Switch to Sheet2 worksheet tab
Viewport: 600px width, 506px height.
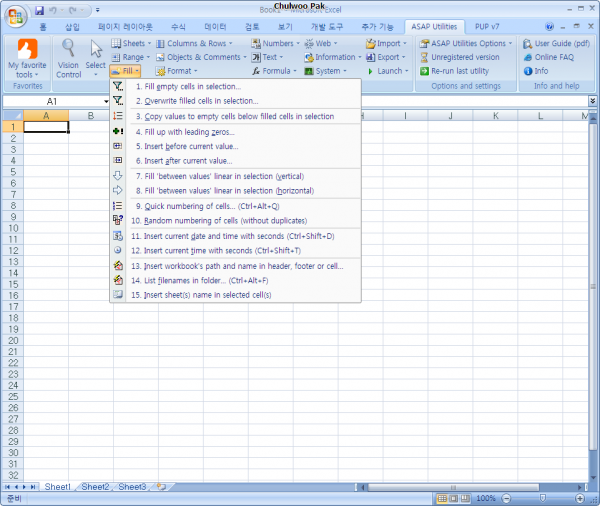(x=95, y=487)
